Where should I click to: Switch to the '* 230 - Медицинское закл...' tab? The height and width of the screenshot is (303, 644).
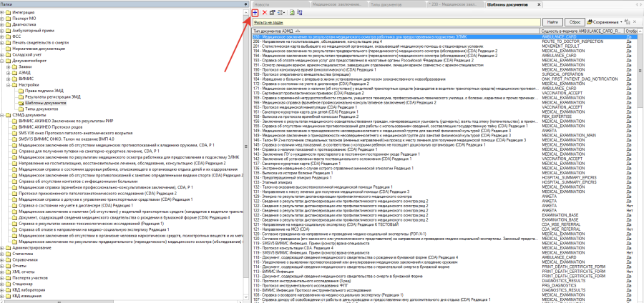click(x=454, y=4)
